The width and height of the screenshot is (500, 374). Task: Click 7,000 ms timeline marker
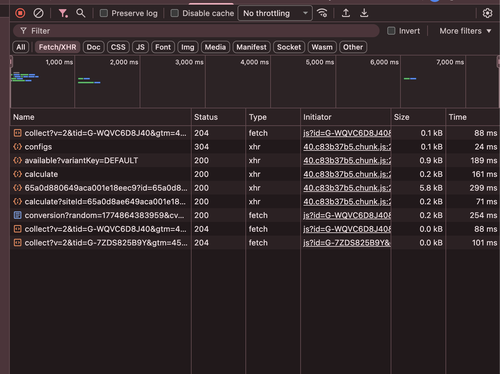[x=450, y=62]
